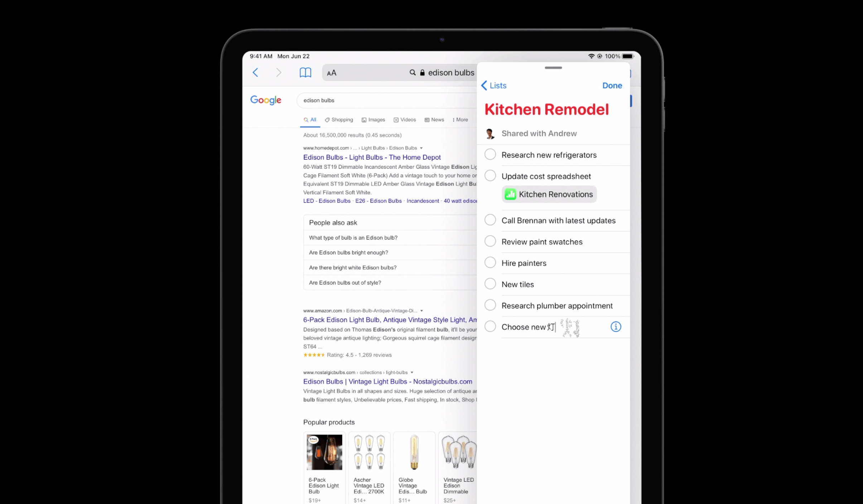Open the Globe Vintage Edison Bulb thumbnail
The height and width of the screenshot is (504, 863).
click(x=414, y=452)
